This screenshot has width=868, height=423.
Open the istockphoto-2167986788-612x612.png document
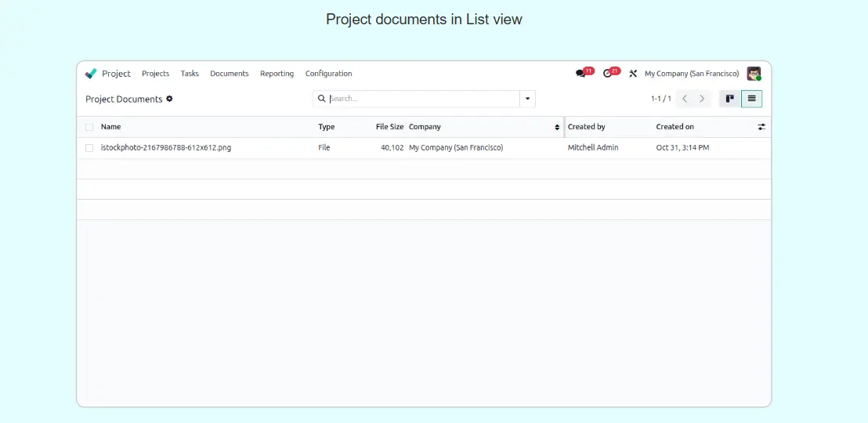[x=166, y=148]
